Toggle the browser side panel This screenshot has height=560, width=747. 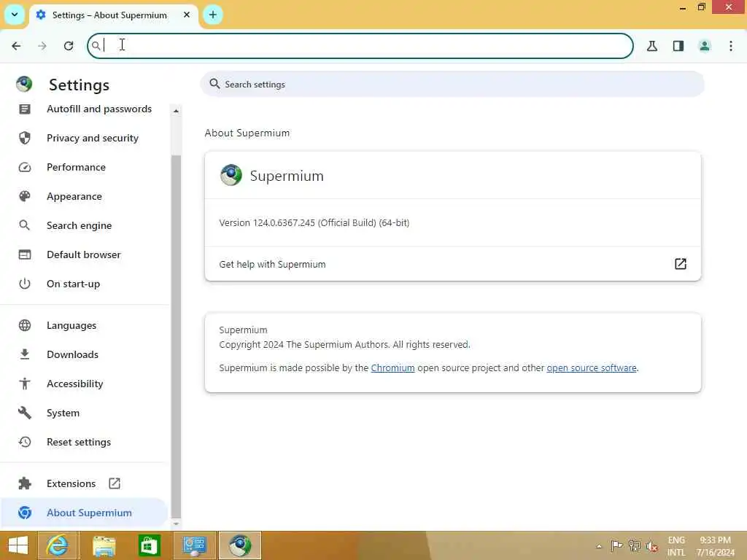click(x=678, y=46)
